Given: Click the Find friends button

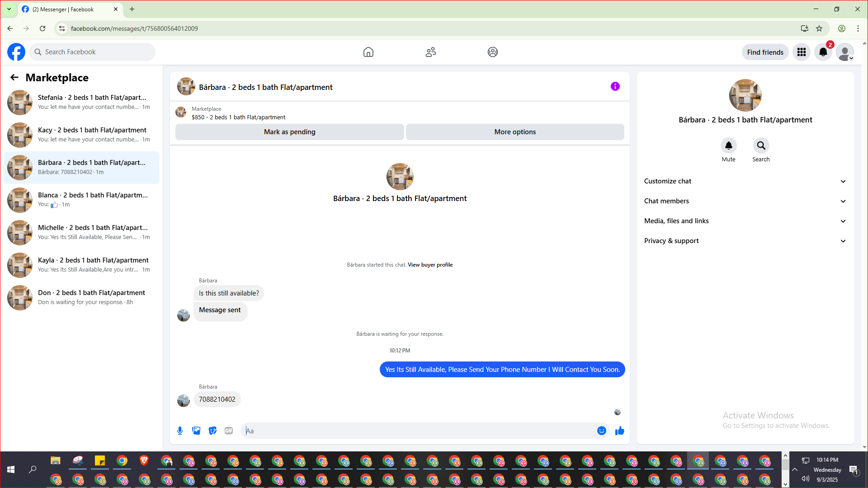Looking at the screenshot, I should click(765, 52).
